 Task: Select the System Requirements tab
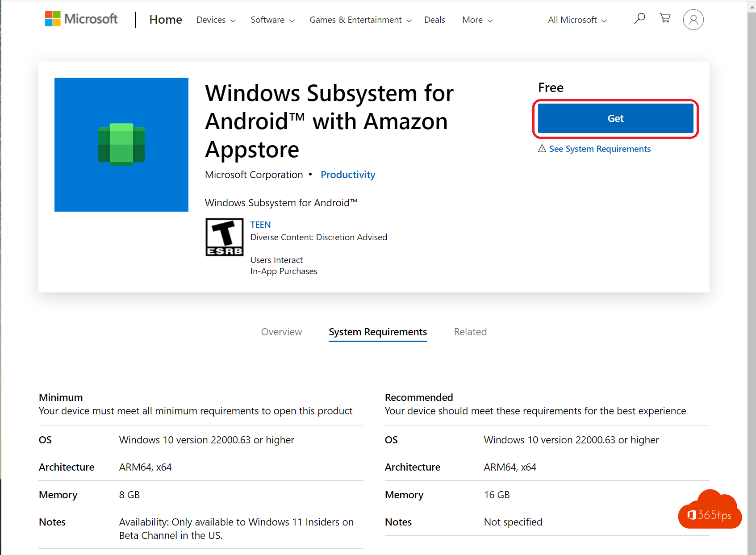(x=378, y=332)
